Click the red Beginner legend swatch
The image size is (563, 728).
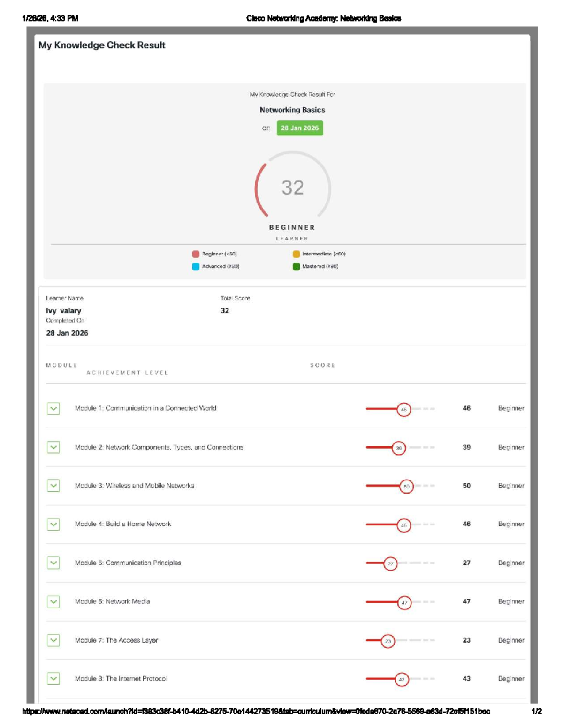click(196, 254)
